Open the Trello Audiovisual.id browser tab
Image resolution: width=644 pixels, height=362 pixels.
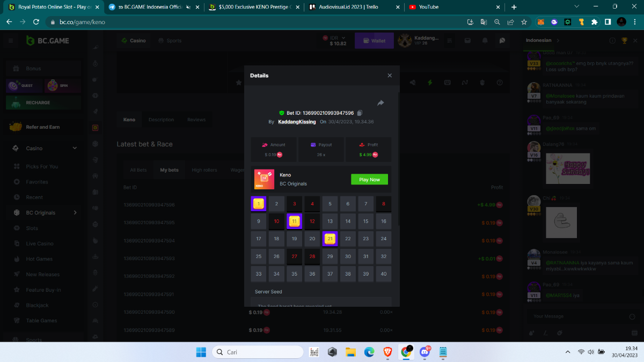click(x=353, y=7)
